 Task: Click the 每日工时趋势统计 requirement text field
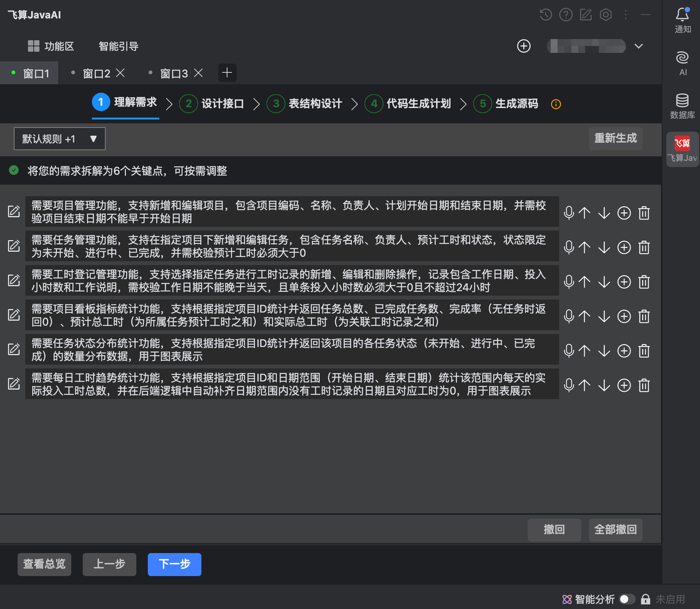[292, 384]
